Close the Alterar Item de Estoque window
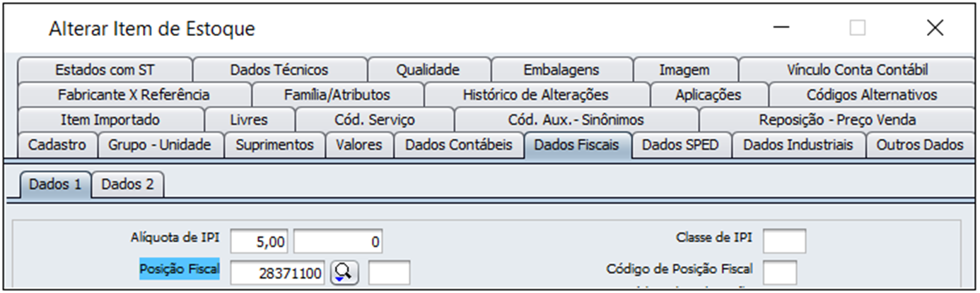Image resolution: width=980 pixels, height=293 pixels. click(x=935, y=28)
